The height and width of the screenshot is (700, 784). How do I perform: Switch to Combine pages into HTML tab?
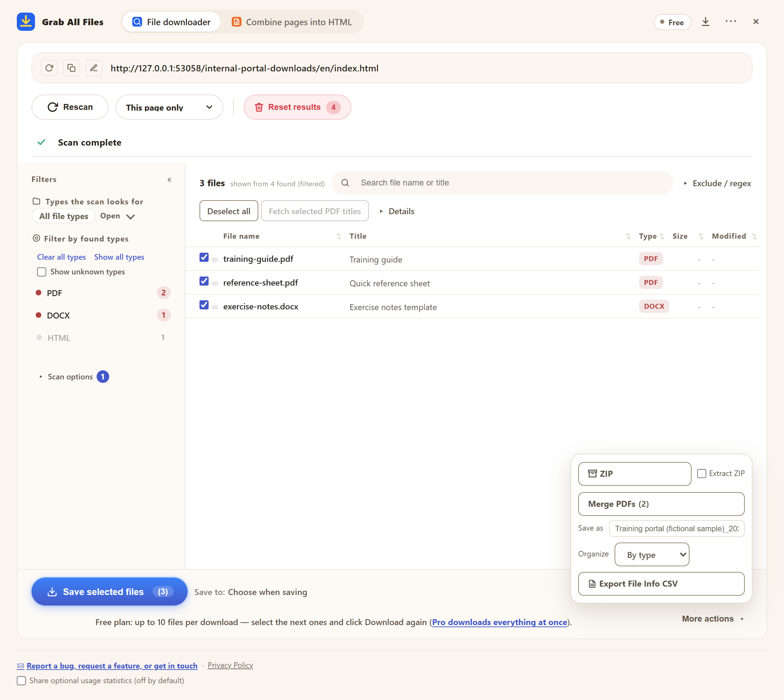click(x=292, y=22)
